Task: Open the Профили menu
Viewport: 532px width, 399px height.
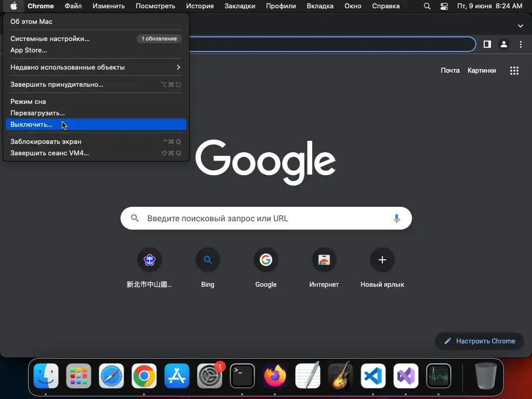Action: click(x=281, y=6)
